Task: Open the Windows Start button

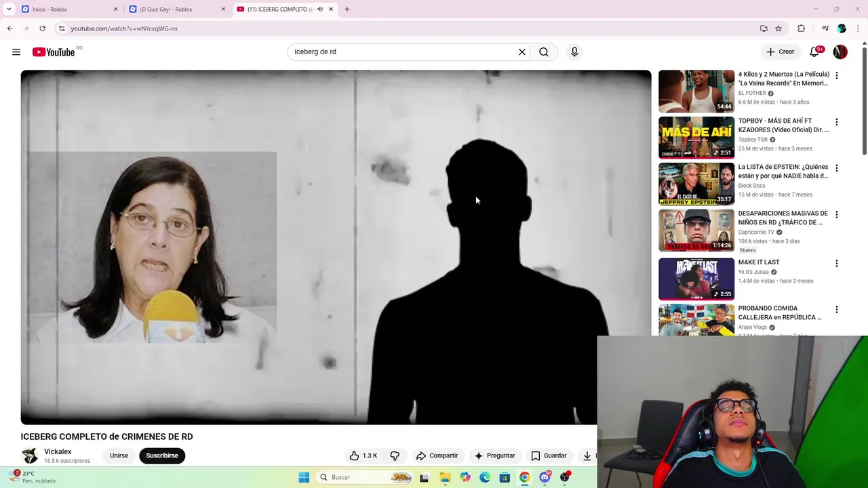Action: pyautogui.click(x=304, y=477)
